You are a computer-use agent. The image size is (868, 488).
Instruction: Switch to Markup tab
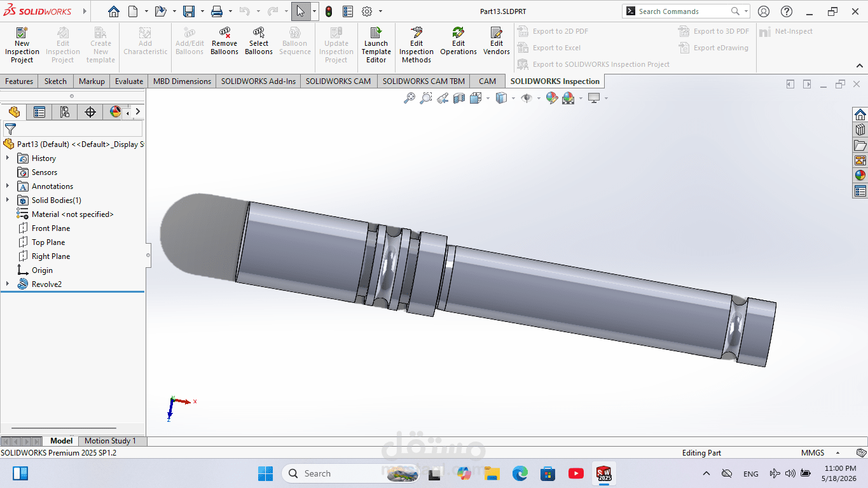[92, 81]
